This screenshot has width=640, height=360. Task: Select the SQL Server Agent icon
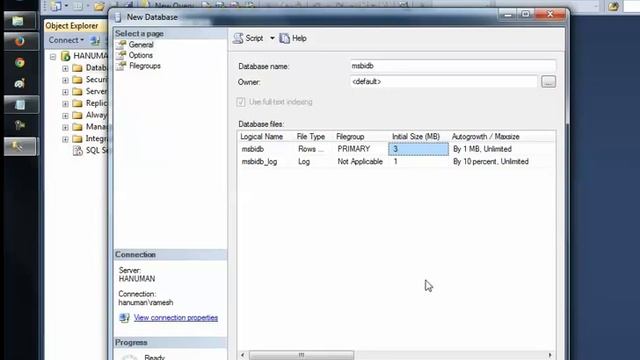[78, 151]
